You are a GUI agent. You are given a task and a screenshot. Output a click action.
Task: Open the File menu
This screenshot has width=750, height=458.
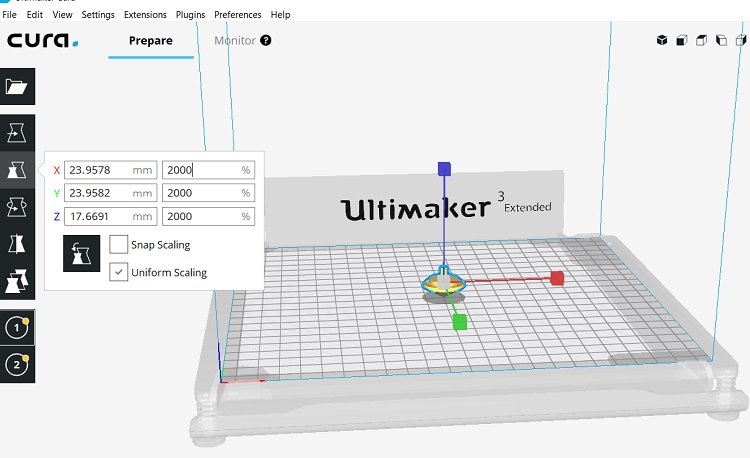10,15
